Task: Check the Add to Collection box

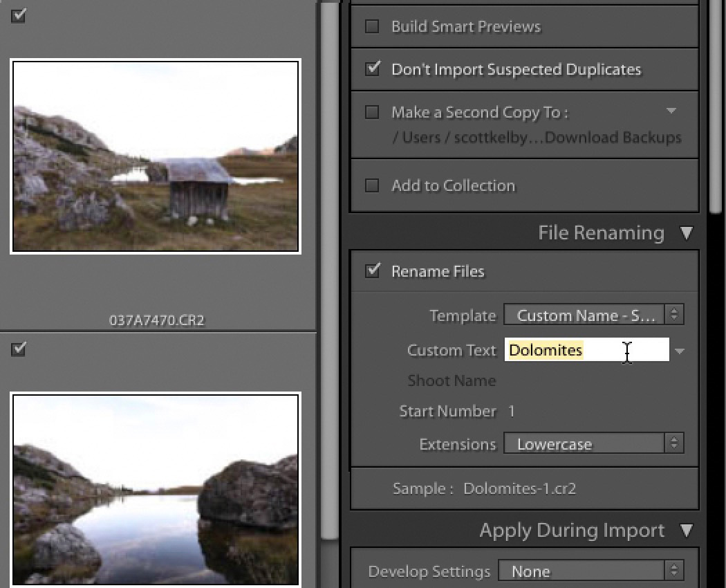Action: pyautogui.click(x=373, y=185)
